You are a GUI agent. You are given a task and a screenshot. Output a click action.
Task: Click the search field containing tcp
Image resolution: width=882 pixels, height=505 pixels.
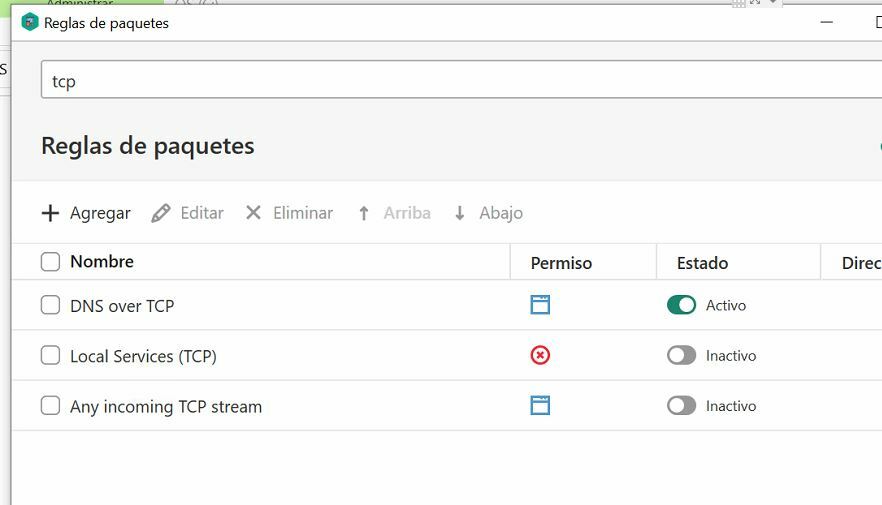pos(461,80)
